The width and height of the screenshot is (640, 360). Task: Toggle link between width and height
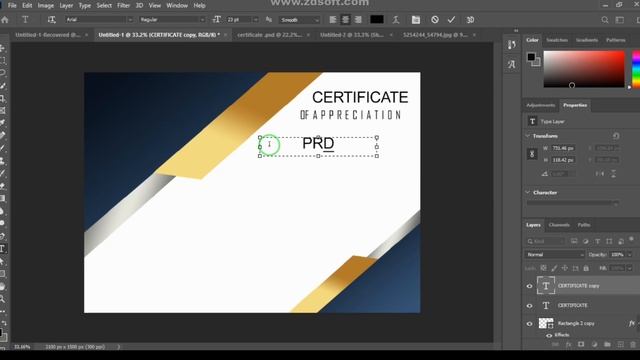pos(532,154)
